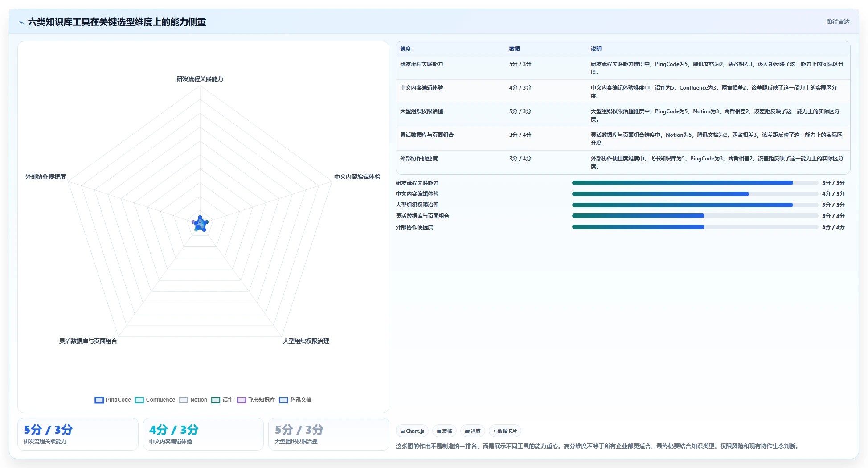
Task: Click the icon beside the chart title
Action: (21, 22)
